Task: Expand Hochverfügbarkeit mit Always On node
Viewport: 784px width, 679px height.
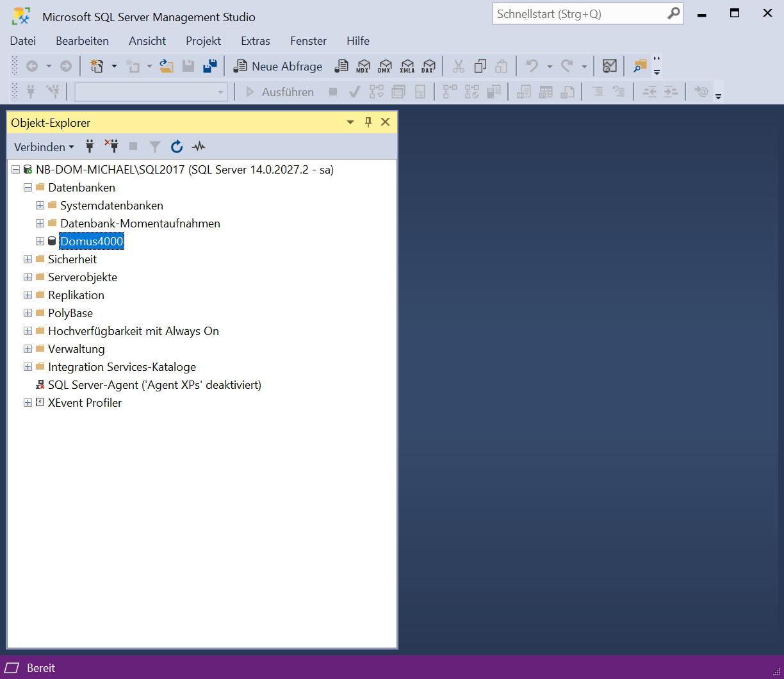Action: pyautogui.click(x=28, y=331)
